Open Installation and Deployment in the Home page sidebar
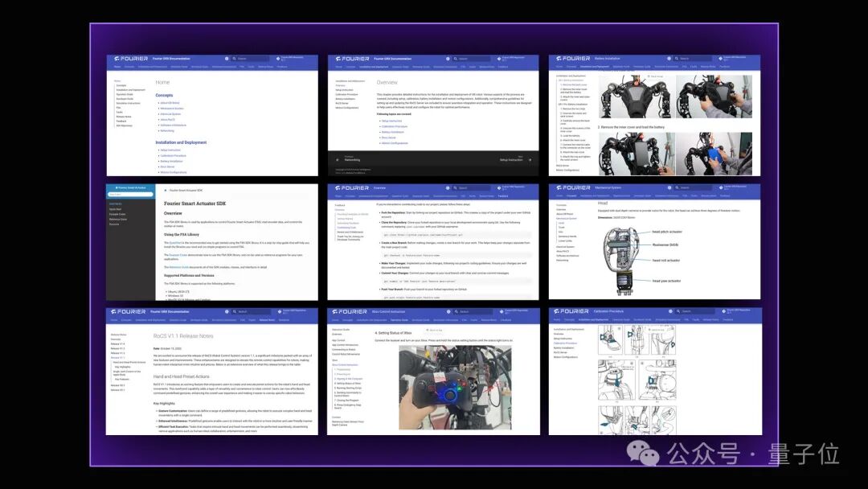Screen dimensions: 868x489 [x=131, y=90]
